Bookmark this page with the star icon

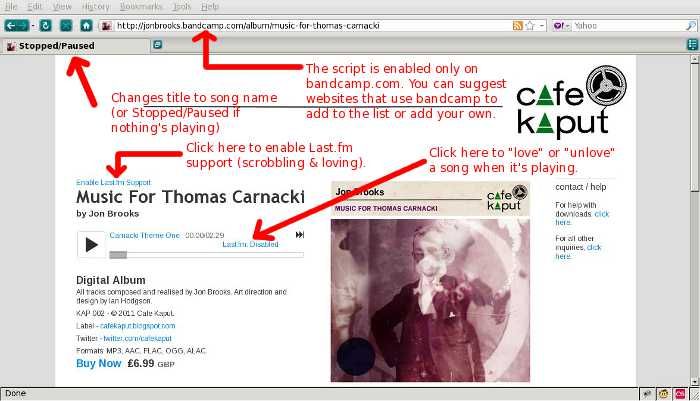coord(530,26)
